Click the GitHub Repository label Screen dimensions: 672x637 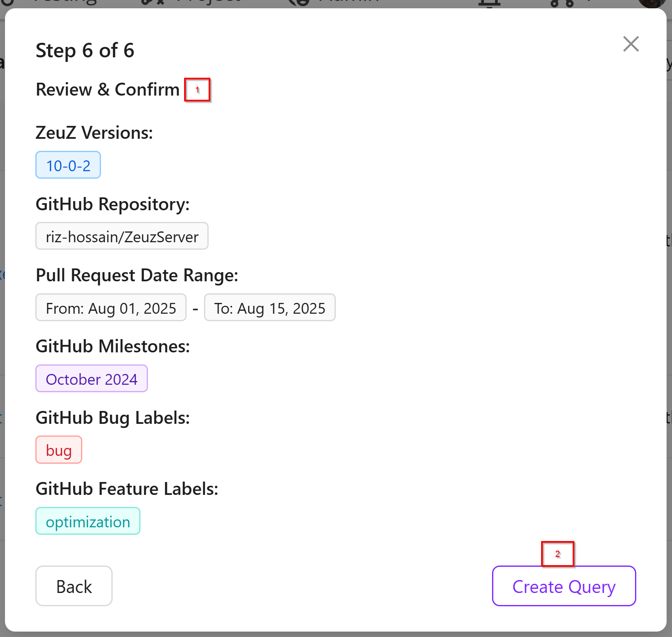[x=113, y=204]
